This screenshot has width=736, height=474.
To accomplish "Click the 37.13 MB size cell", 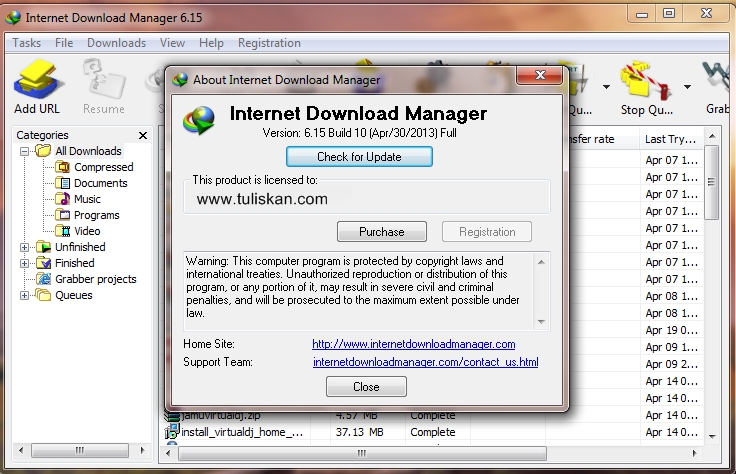I will (360, 432).
